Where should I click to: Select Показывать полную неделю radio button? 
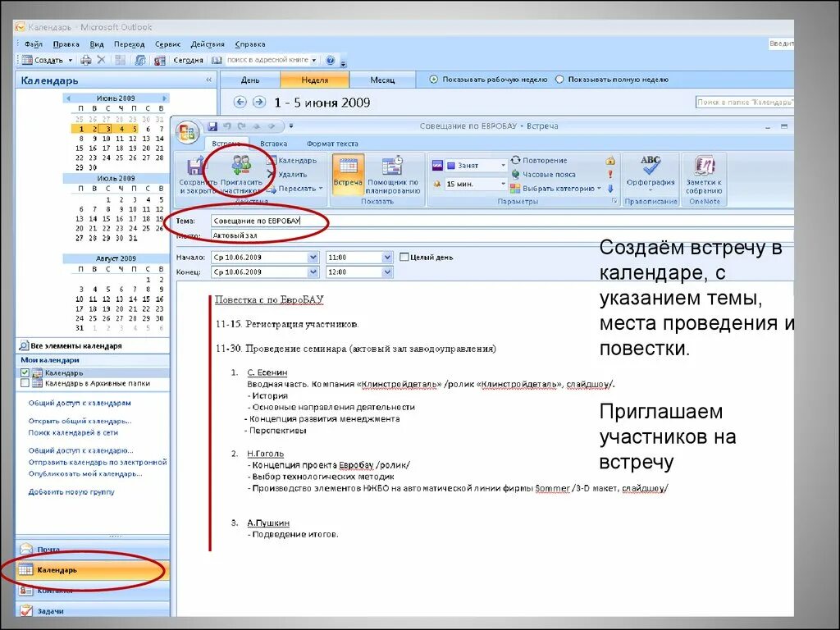click(559, 80)
